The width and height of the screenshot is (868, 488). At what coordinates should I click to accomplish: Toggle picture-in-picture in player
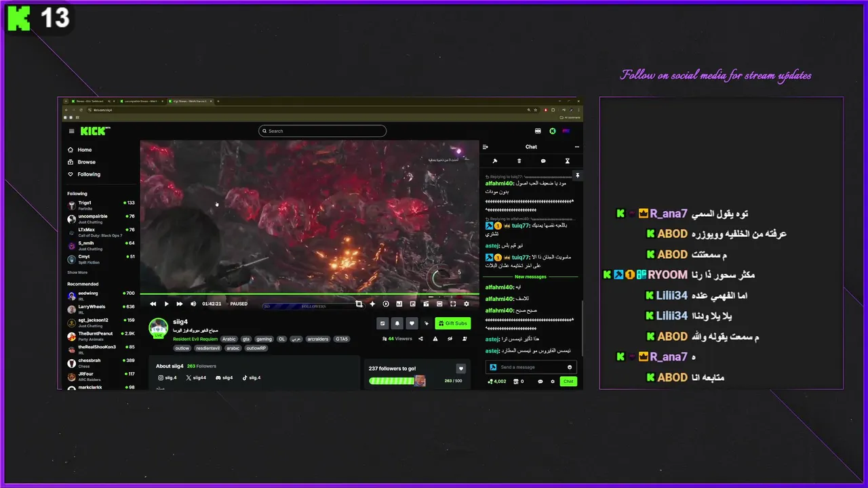point(412,304)
